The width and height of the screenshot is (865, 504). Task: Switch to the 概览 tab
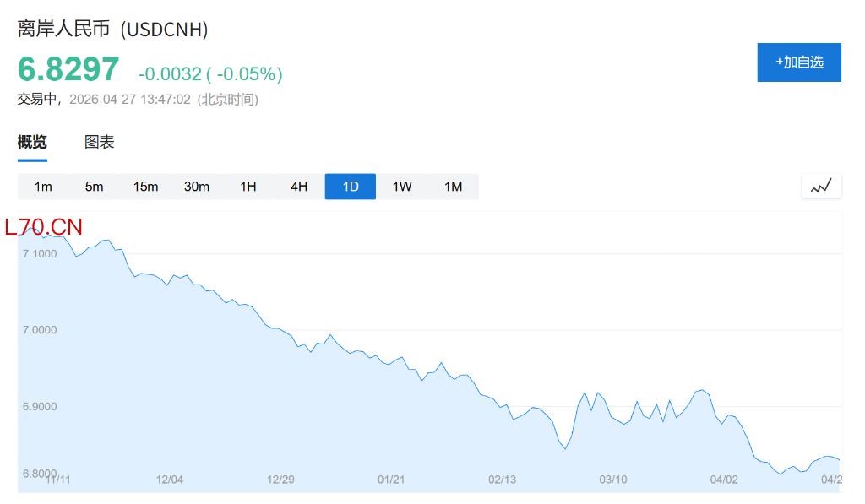click(x=32, y=143)
